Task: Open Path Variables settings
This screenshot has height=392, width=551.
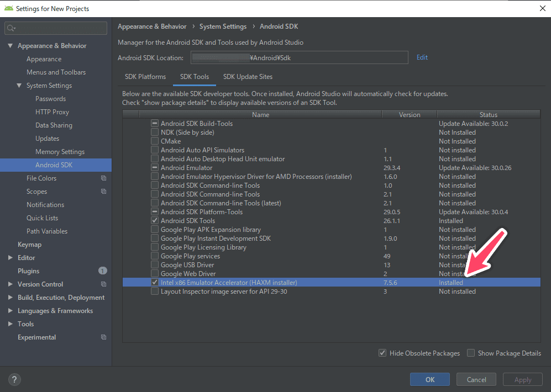Action: pos(47,231)
